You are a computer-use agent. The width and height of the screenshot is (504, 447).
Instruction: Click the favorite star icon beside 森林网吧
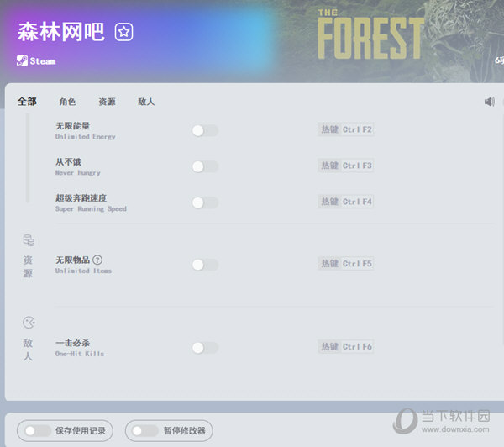pos(123,32)
